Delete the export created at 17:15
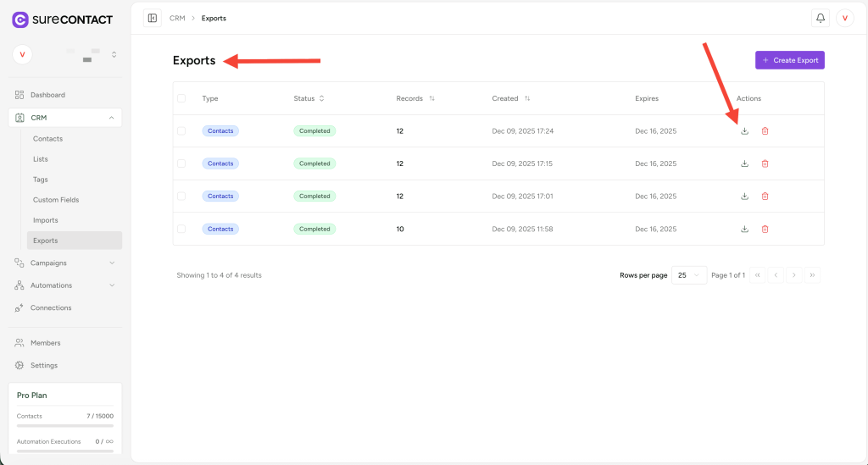This screenshot has width=868, height=465. point(765,163)
